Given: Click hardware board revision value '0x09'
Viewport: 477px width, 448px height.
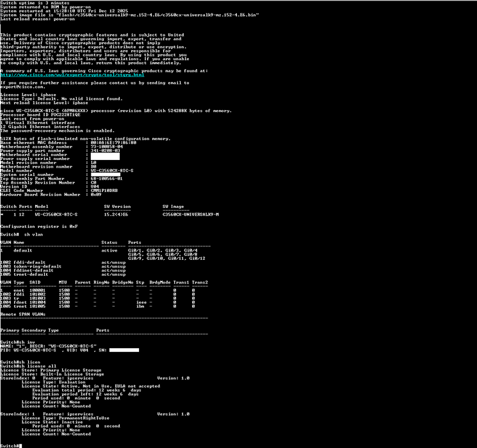Looking at the screenshot, I should click(96, 195).
